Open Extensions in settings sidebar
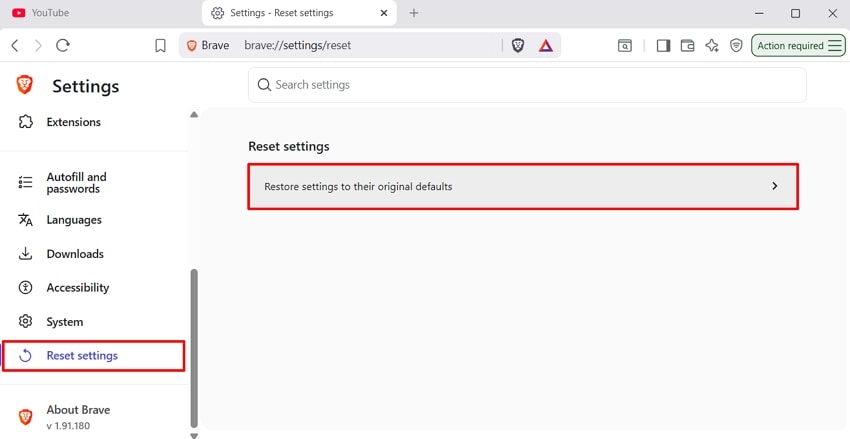850x439 pixels. pos(74,122)
